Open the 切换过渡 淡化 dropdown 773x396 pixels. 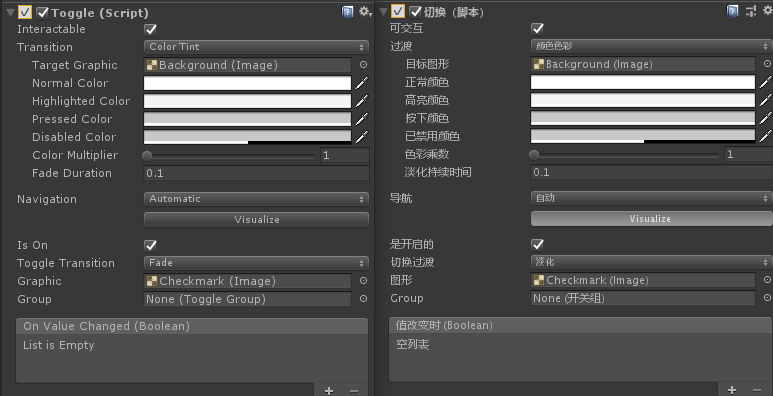click(x=652, y=262)
